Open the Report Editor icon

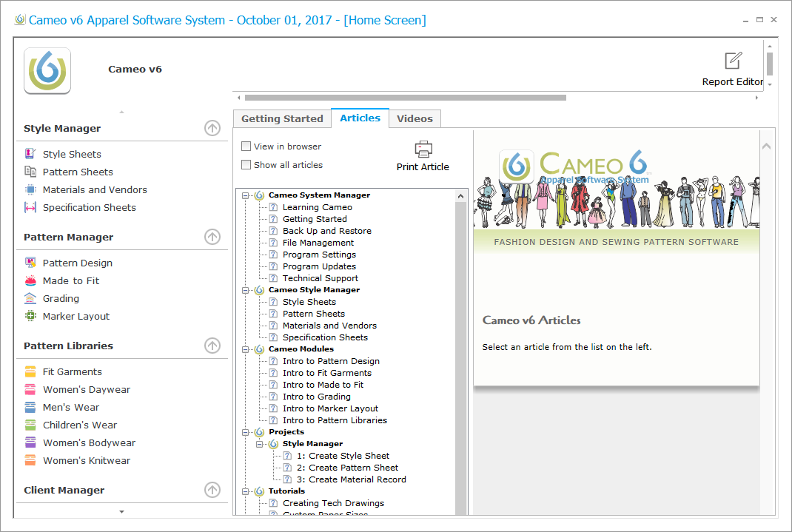point(732,61)
